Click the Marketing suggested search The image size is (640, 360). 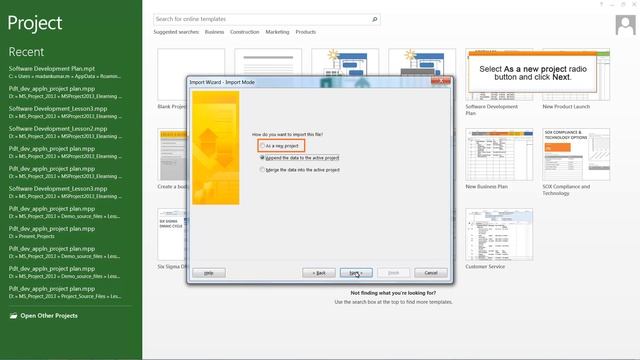[277, 32]
